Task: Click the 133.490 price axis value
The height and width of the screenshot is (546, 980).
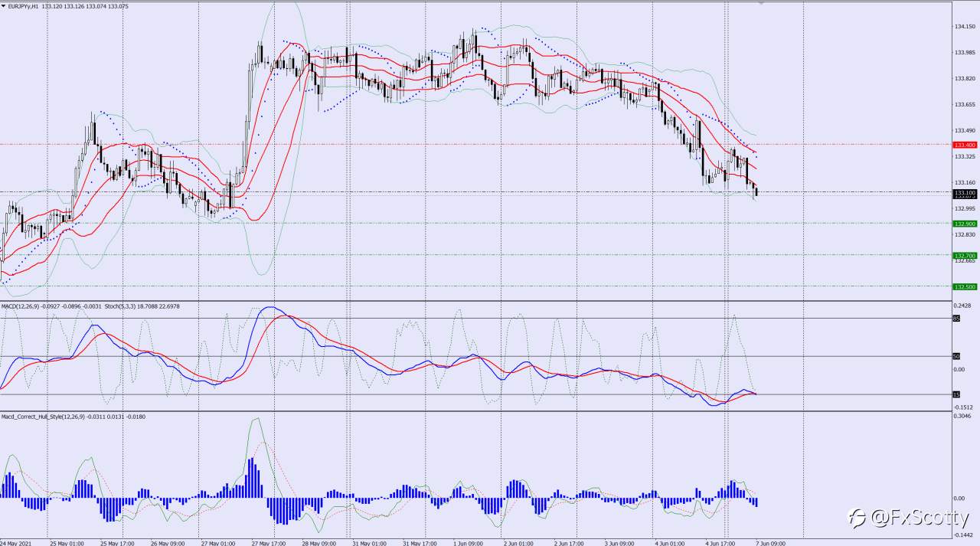Action: (x=965, y=131)
